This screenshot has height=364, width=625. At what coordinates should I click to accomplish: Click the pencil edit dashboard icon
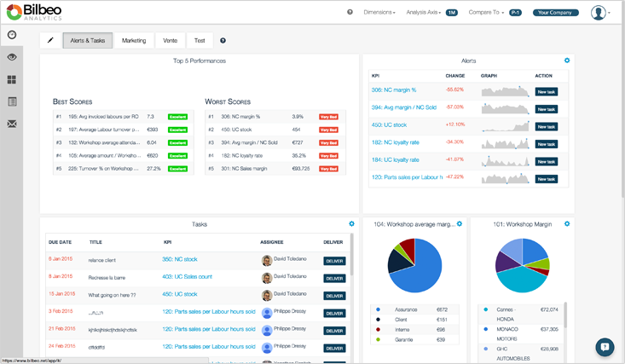click(x=50, y=40)
